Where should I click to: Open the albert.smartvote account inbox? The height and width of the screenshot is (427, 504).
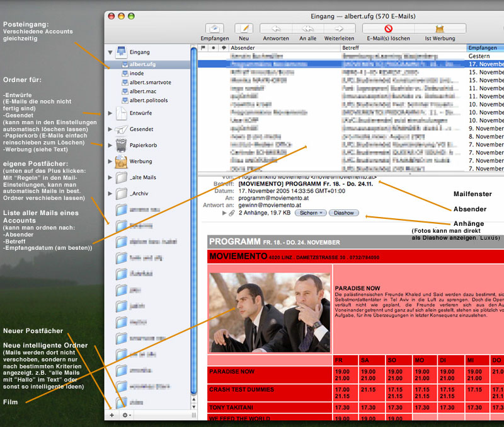click(150, 83)
